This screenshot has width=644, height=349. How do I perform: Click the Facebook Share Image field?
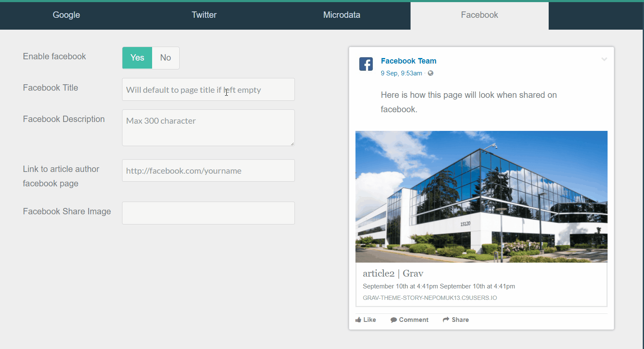(208, 213)
